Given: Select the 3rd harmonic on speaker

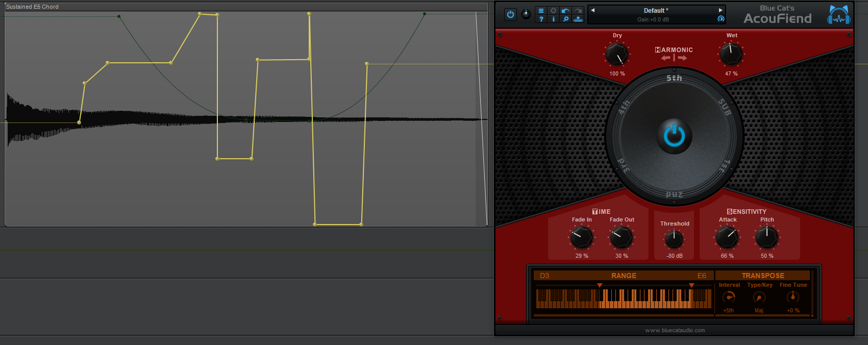Looking at the screenshot, I should pyautogui.click(x=624, y=165).
